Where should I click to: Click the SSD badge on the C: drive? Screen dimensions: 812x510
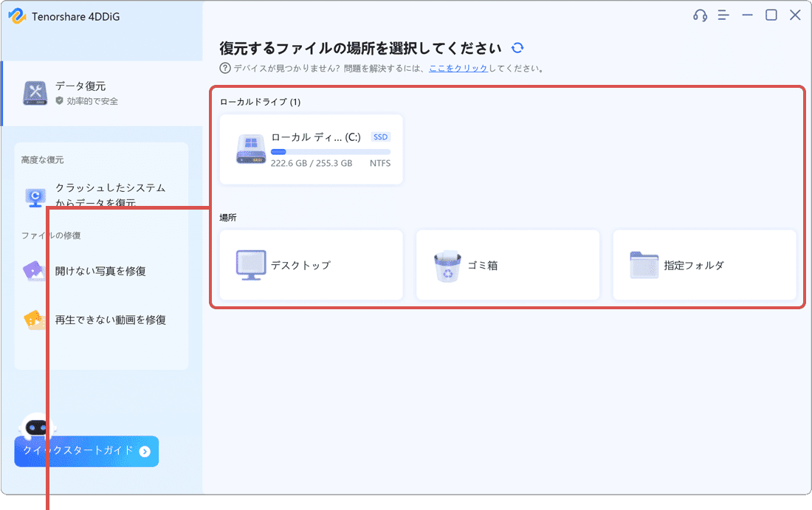[x=381, y=137]
